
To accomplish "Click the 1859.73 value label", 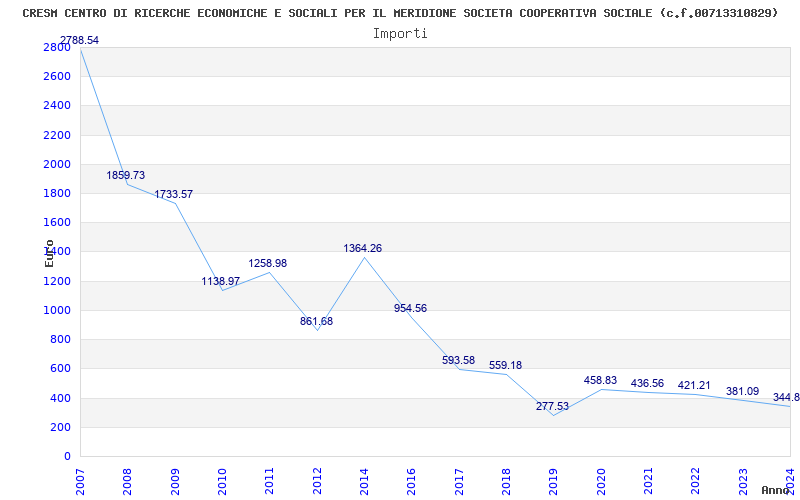I will point(126,175).
